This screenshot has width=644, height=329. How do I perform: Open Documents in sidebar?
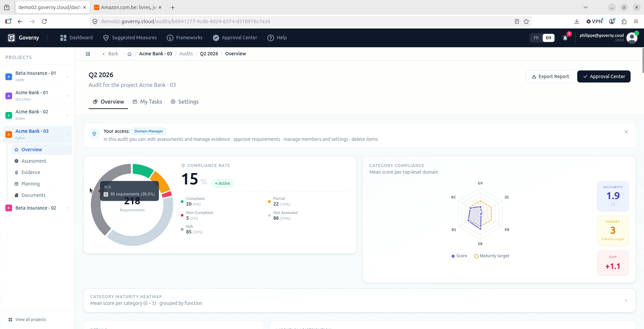42,196
